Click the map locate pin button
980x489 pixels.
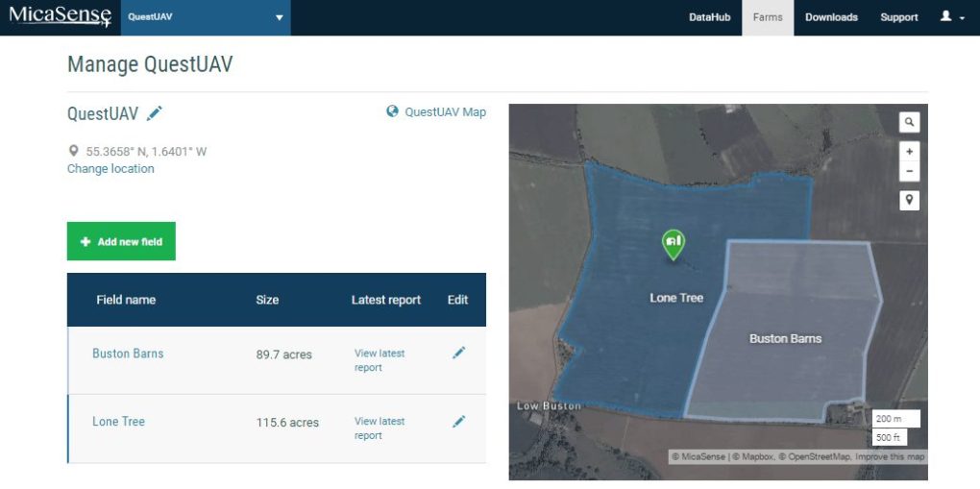click(909, 200)
